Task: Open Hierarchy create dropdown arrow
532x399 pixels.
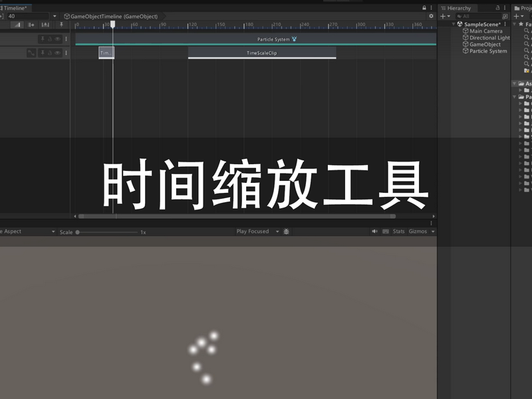Action: tap(448, 16)
